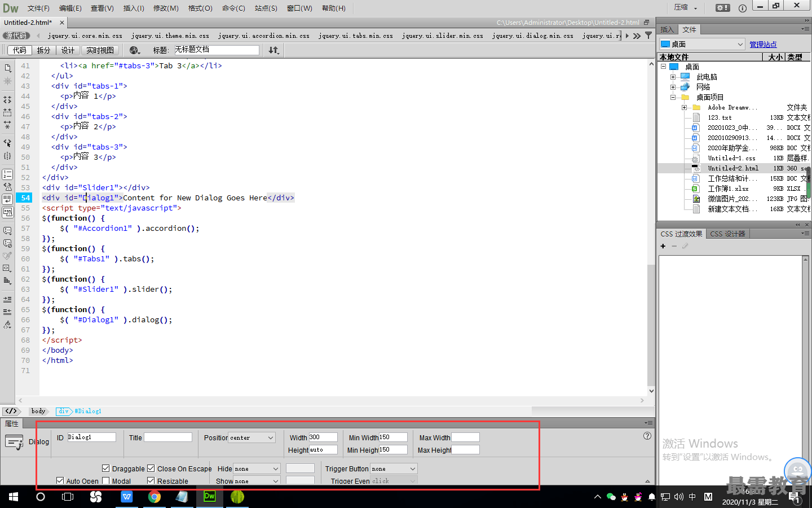Viewport: 812px width, 508px height.
Task: Click the indent code icon
Action: [x=7, y=299]
